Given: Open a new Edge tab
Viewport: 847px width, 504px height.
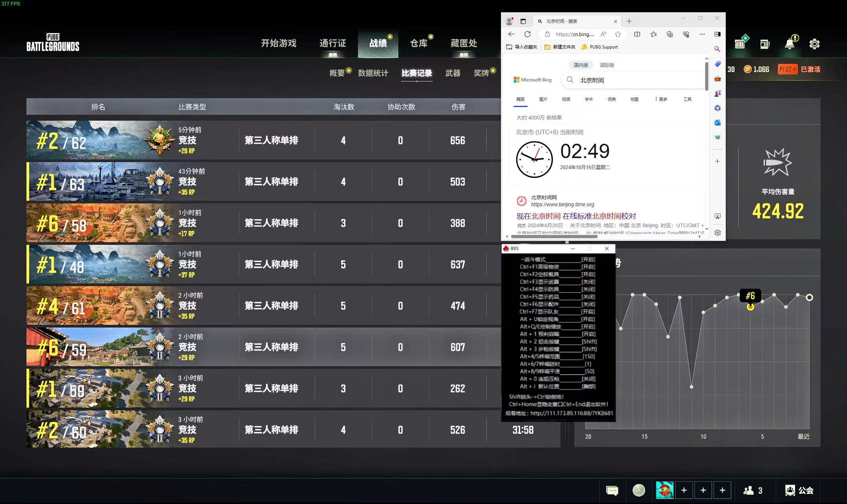Looking at the screenshot, I should (629, 21).
